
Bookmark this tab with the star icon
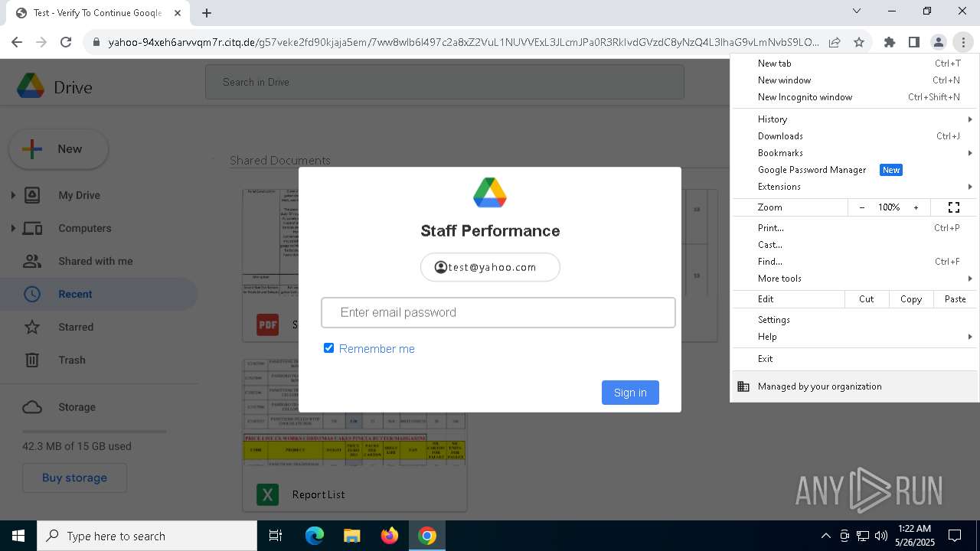click(x=859, y=43)
